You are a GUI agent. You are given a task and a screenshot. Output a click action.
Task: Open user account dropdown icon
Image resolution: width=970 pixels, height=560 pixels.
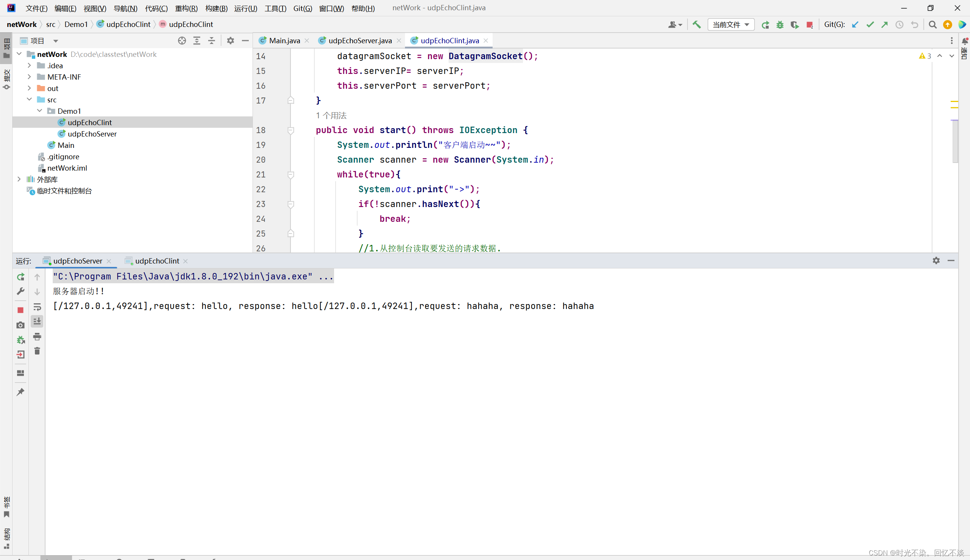[675, 25]
